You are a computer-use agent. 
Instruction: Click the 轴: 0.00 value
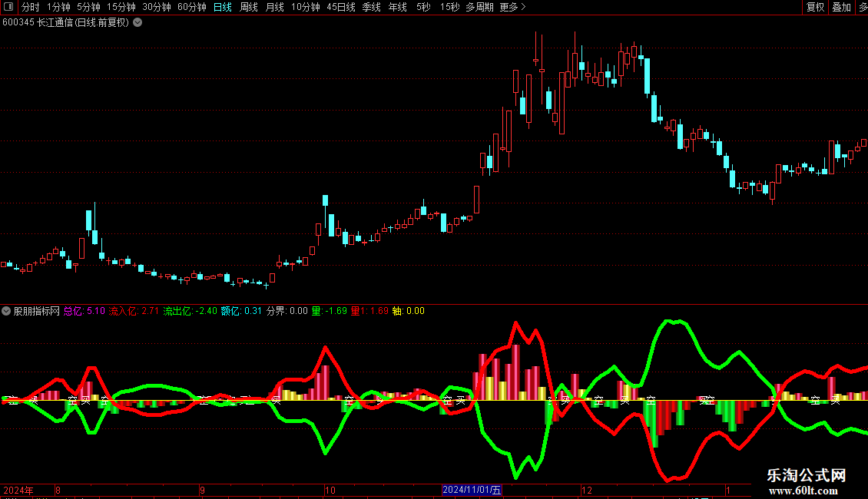(x=409, y=311)
